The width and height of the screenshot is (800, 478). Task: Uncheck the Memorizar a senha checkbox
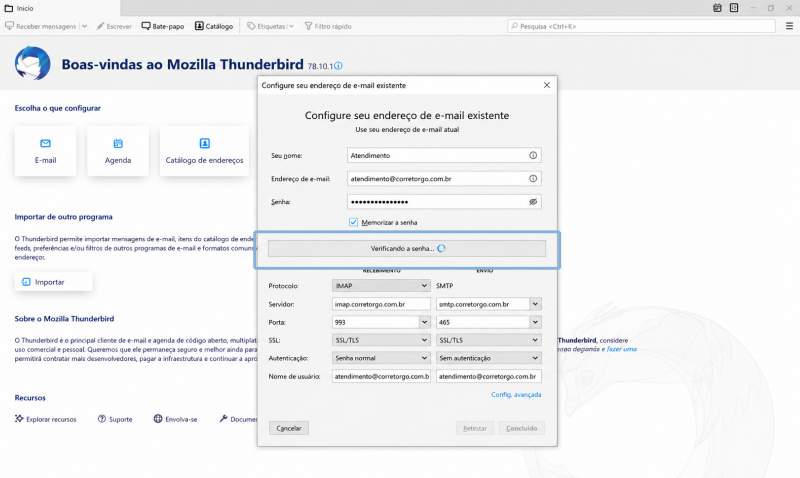353,222
